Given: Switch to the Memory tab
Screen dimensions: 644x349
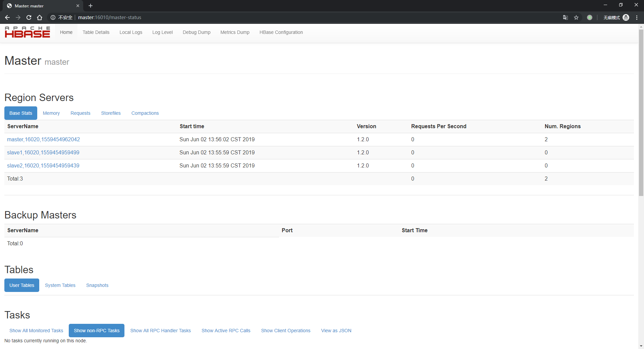Looking at the screenshot, I should pyautogui.click(x=51, y=113).
